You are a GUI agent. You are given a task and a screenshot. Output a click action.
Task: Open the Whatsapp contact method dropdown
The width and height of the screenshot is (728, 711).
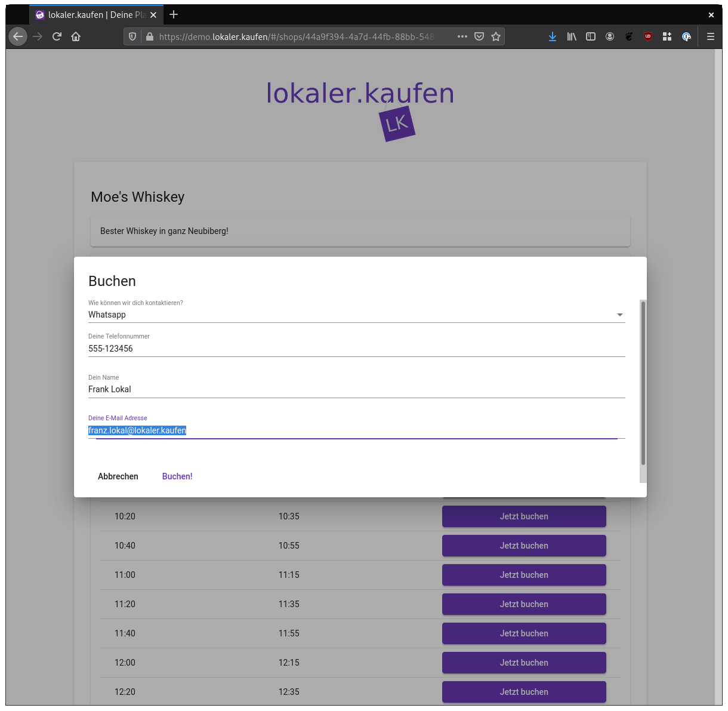[357, 315]
